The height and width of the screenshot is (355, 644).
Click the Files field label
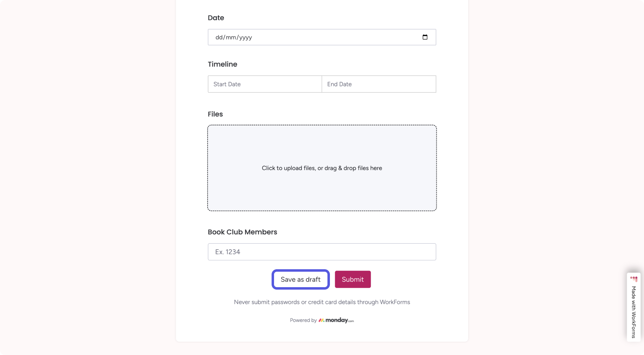215,114
